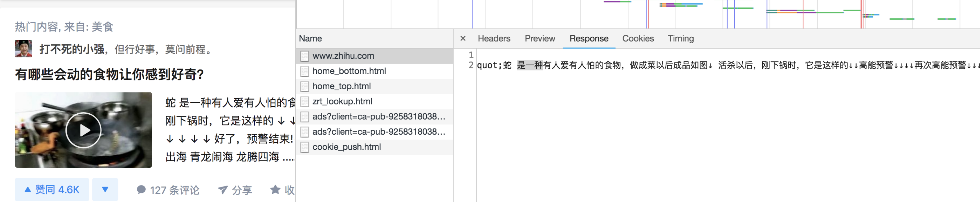Click the 分享 share icon

pyautogui.click(x=223, y=190)
